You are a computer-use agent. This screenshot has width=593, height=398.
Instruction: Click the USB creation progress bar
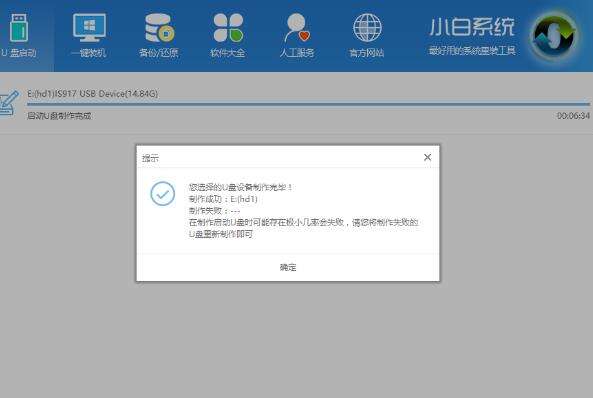(x=308, y=104)
